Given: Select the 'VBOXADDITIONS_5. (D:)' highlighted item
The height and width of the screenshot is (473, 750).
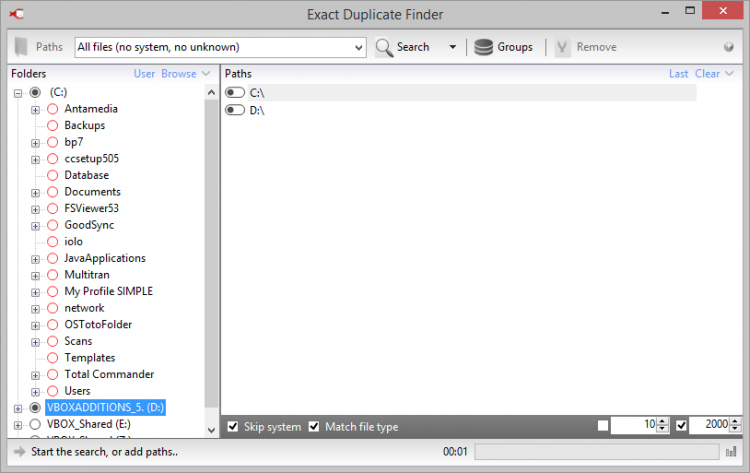Looking at the screenshot, I should pyautogui.click(x=105, y=407).
